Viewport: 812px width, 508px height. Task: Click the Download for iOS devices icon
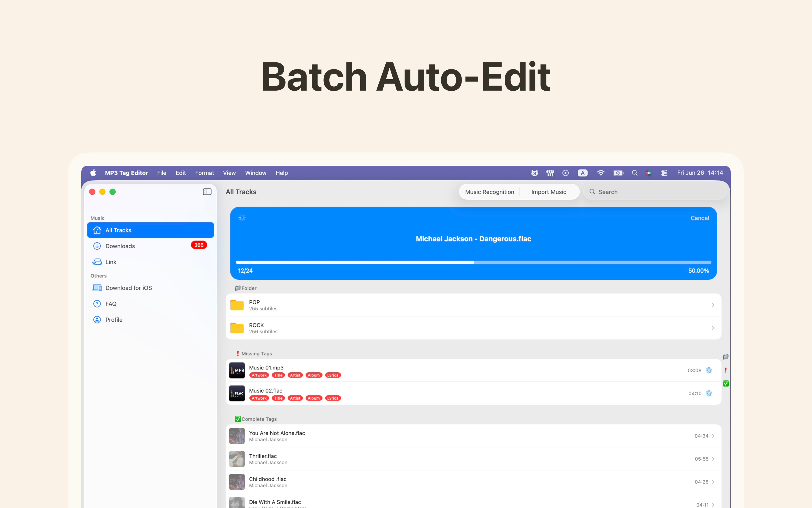click(97, 288)
